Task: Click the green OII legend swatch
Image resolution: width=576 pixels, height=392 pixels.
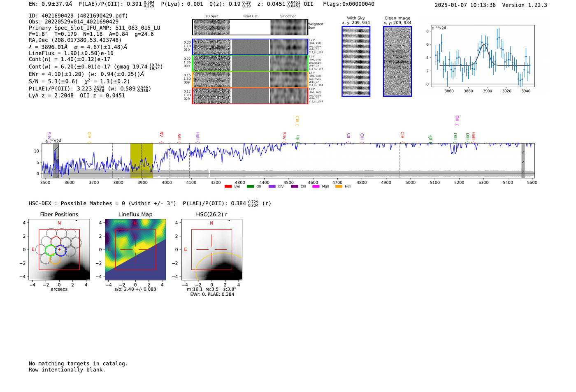Action: click(250, 187)
